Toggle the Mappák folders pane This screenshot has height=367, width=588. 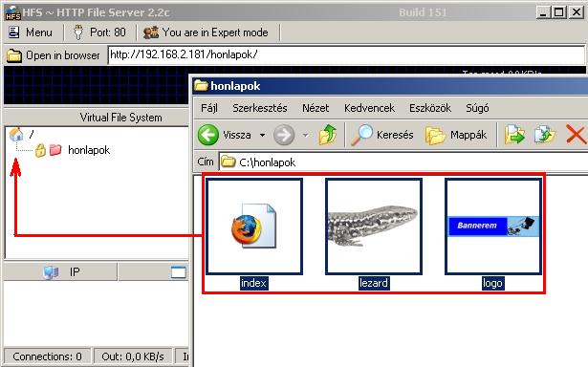point(456,135)
